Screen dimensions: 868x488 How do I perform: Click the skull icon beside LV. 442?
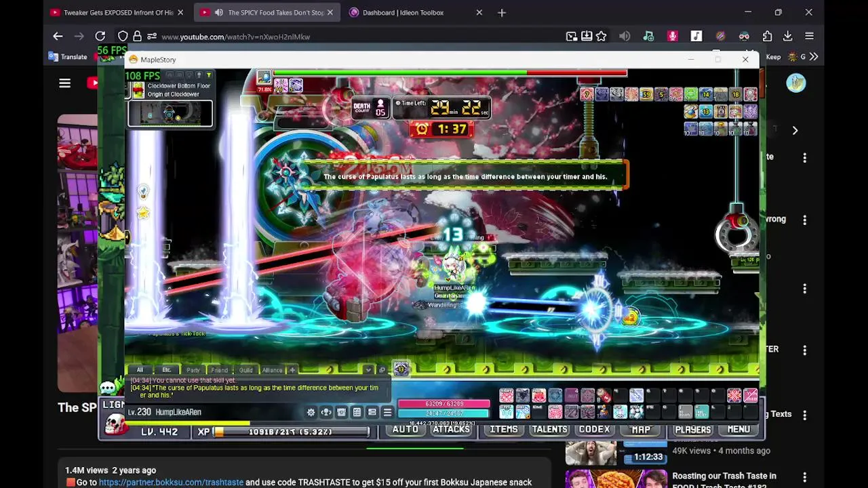(115, 424)
